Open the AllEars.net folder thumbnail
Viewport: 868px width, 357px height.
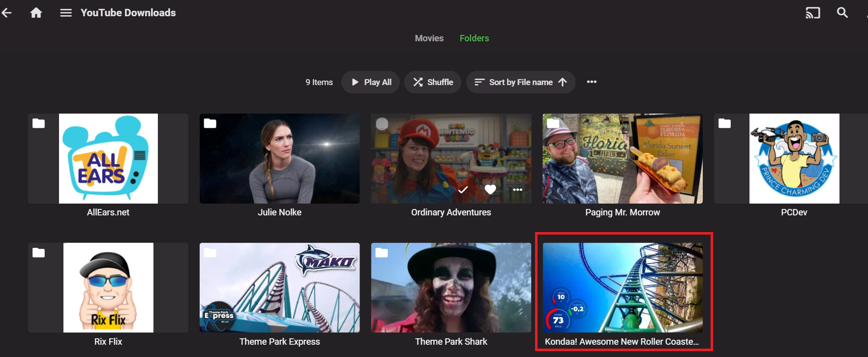[108, 158]
